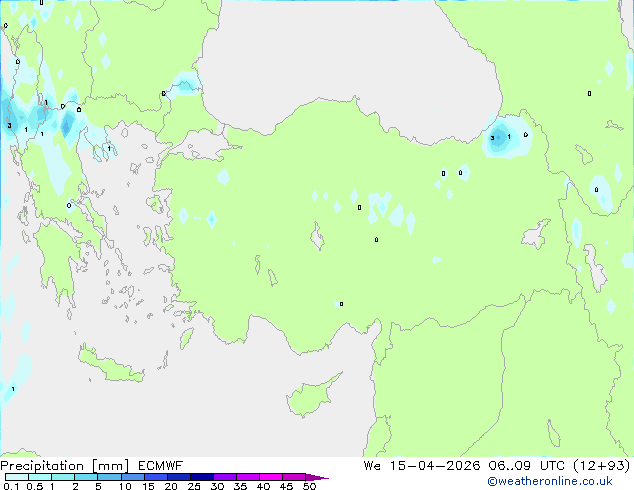Click the 10–15 mm legend color box

[132, 477]
